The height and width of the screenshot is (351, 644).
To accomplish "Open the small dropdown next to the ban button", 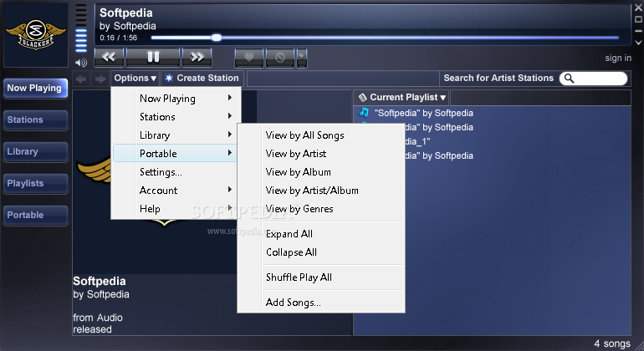I will [302, 58].
